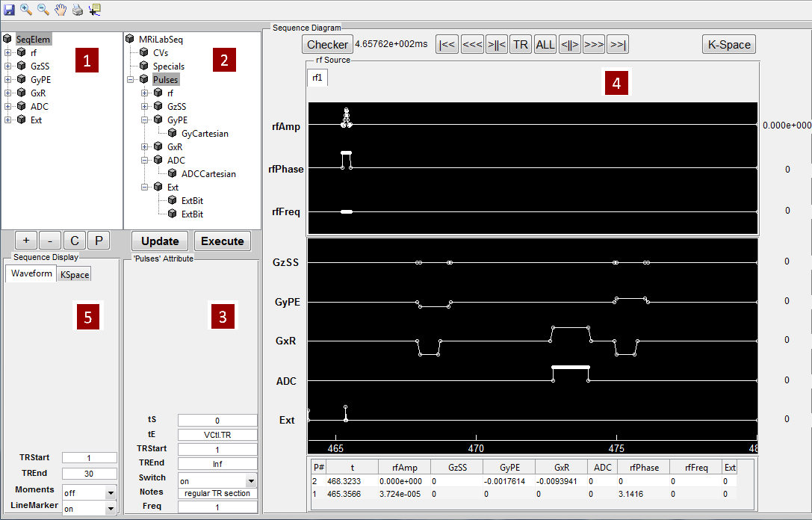
Task: Click the Checker button
Action: pyautogui.click(x=327, y=45)
